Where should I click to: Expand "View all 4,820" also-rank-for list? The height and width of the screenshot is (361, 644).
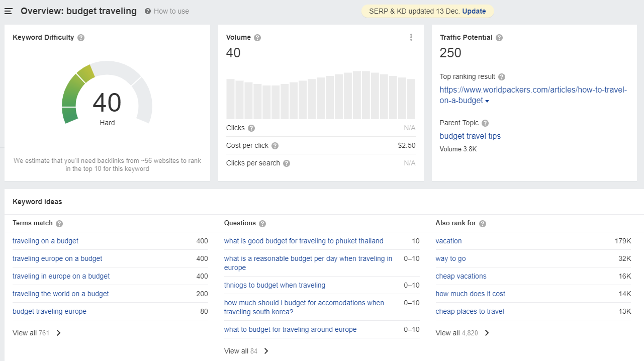click(x=458, y=332)
